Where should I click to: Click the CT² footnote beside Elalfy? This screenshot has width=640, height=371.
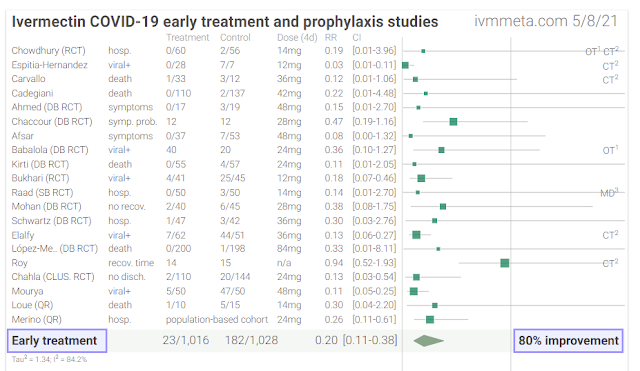[610, 235]
